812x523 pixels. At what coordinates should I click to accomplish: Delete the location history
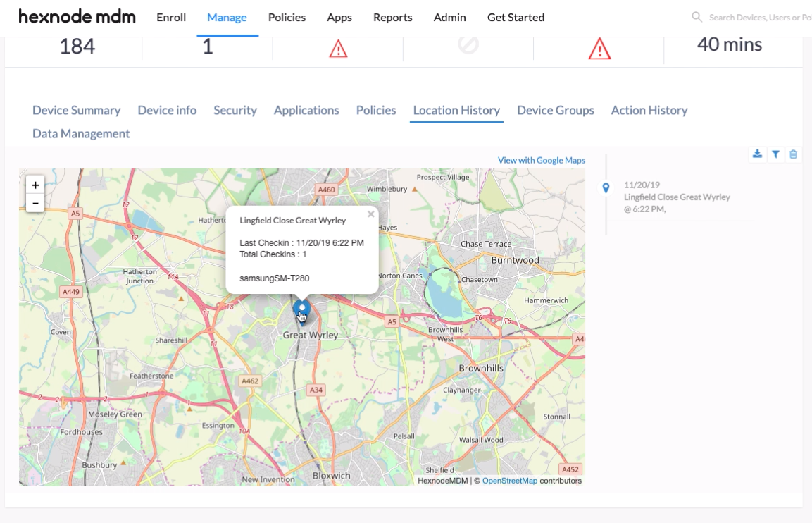(x=793, y=154)
